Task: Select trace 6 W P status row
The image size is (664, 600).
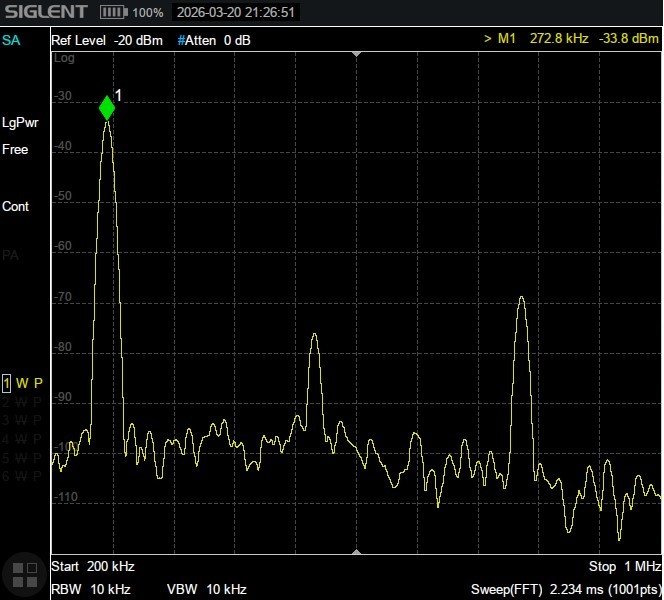Action: (x=22, y=476)
